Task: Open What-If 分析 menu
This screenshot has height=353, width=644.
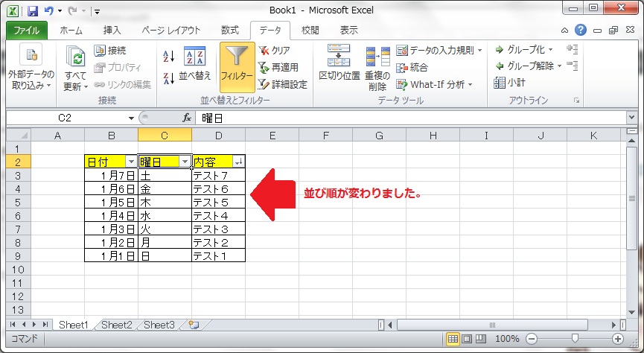Action: 434,84
